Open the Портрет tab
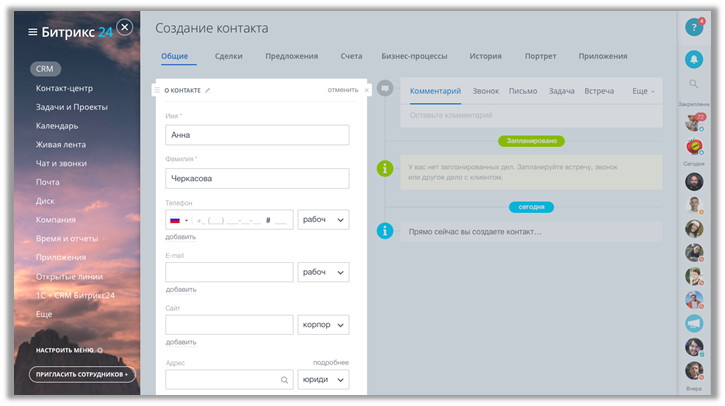The width and height of the screenshot is (725, 406). click(540, 56)
